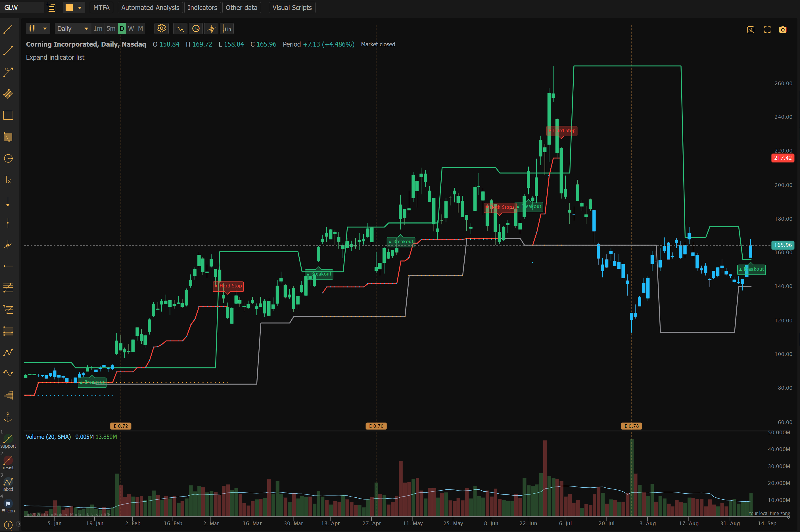The image size is (800, 532).
Task: Select the text annotation tool
Action: [8, 180]
